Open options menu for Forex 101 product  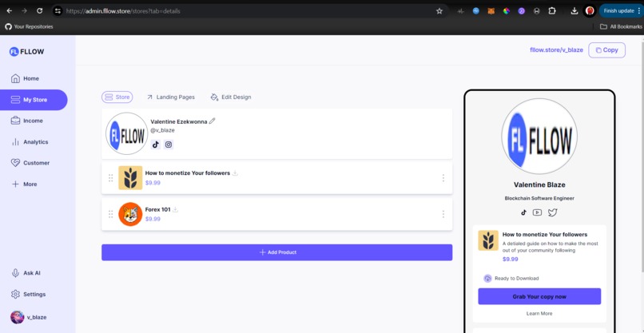pos(443,214)
